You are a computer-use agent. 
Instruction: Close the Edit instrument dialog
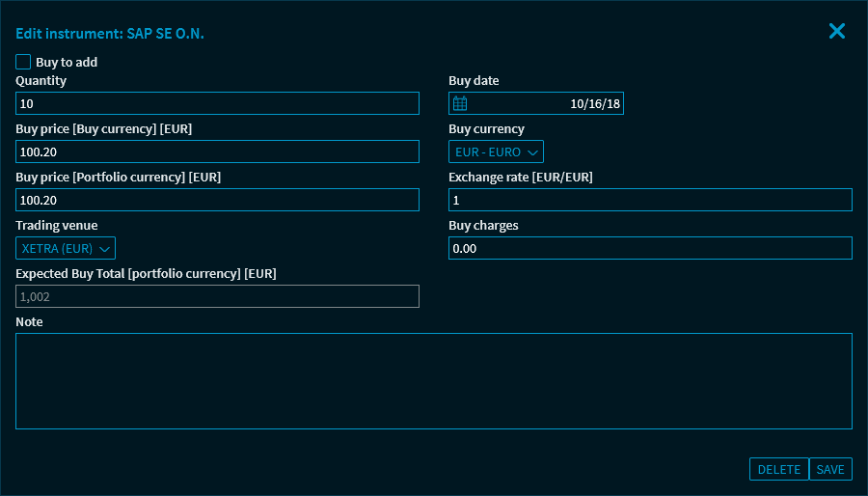pos(836,31)
